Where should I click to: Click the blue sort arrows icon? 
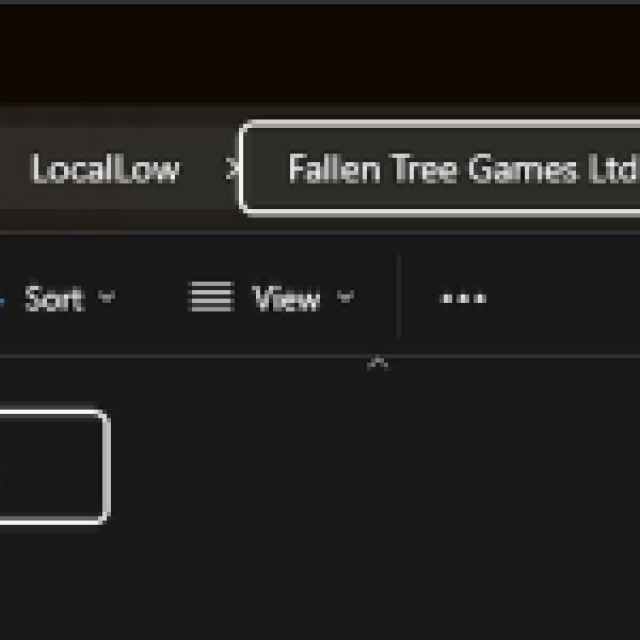[x=2, y=301]
